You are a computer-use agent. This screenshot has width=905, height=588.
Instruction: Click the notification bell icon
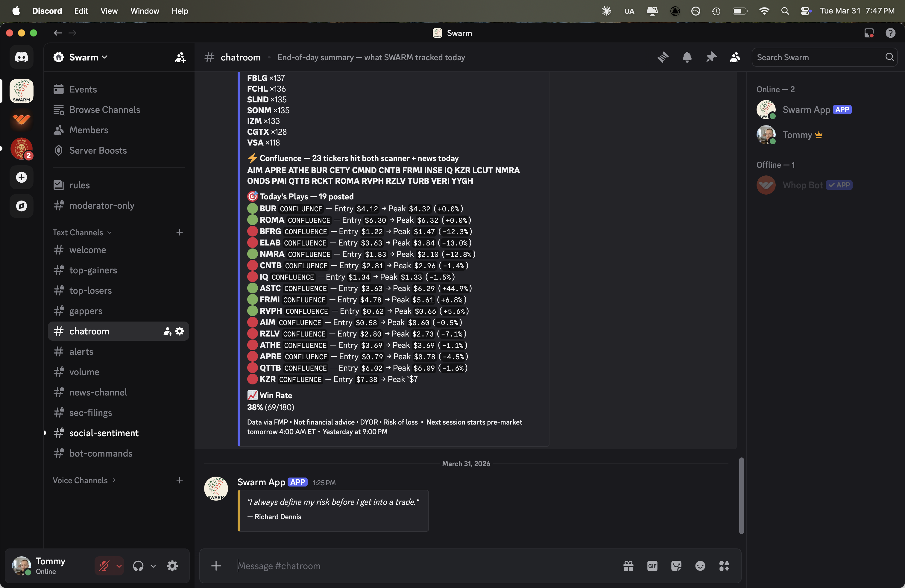tap(687, 57)
